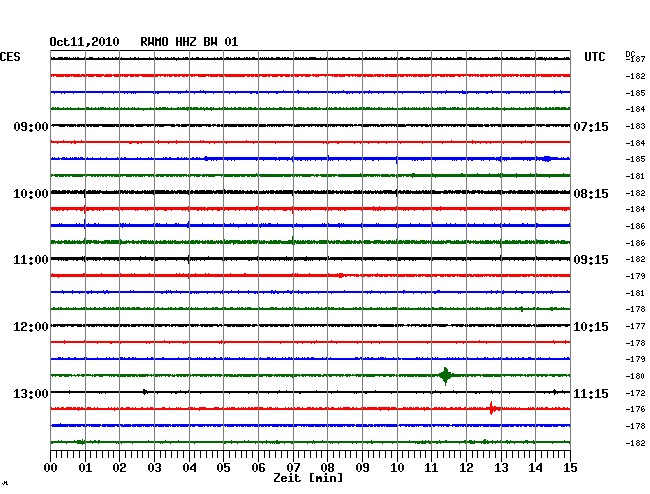Click the 11:15 UTC time label
The height and width of the screenshot is (494, 650).
point(591,393)
